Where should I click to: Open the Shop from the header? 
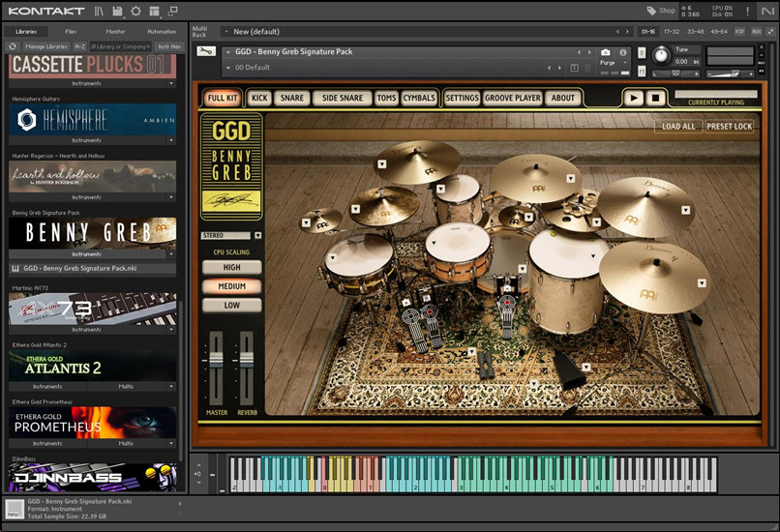[x=661, y=11]
